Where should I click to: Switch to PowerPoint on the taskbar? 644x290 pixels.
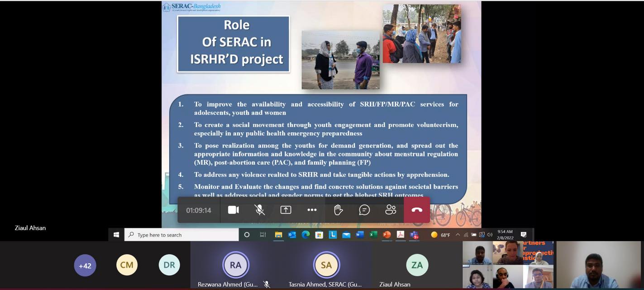(x=387, y=235)
